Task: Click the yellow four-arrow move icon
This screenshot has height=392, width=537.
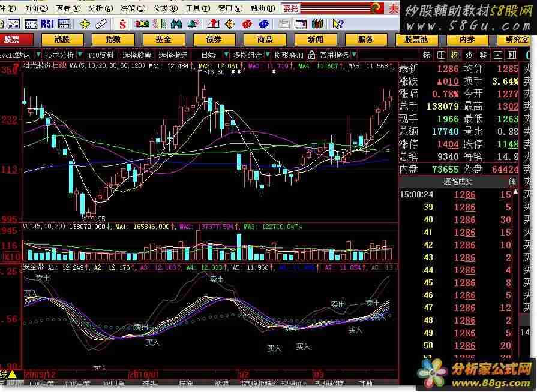Action: (x=85, y=23)
